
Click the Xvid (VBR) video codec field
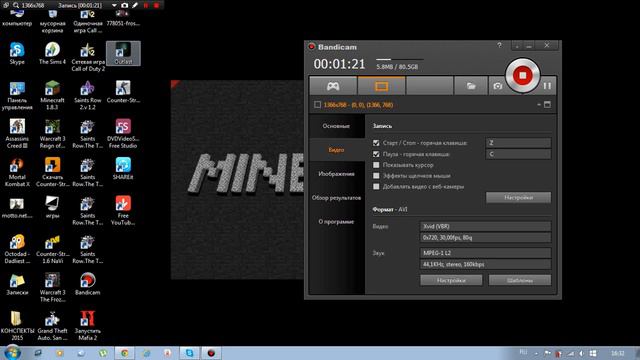(485, 227)
